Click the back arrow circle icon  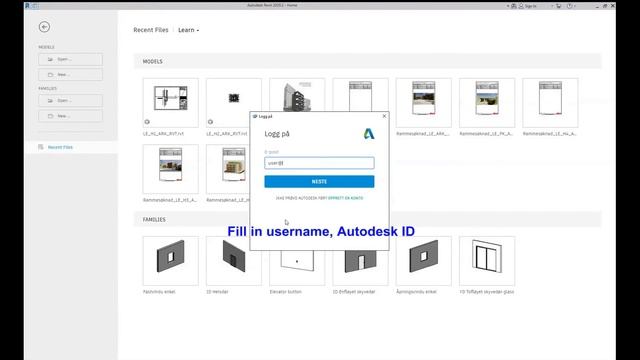pos(44,27)
